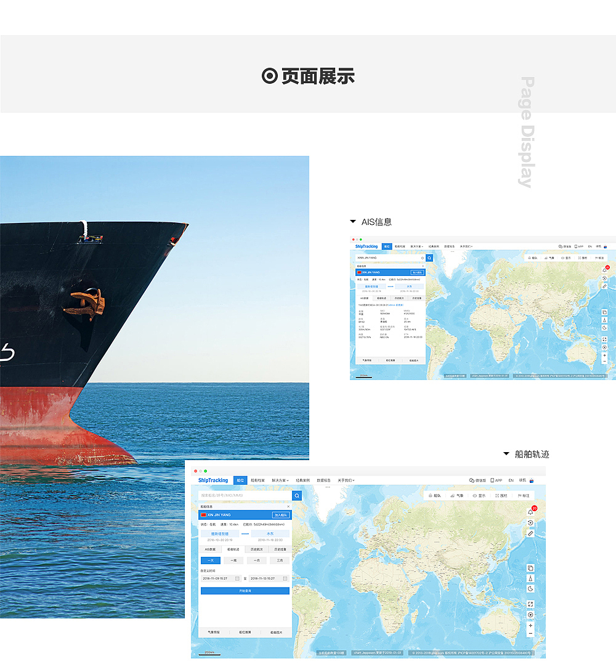This screenshot has width=616, height=672.
Task: Click locate target icon in AIS信息 window
Action: tap(604, 347)
